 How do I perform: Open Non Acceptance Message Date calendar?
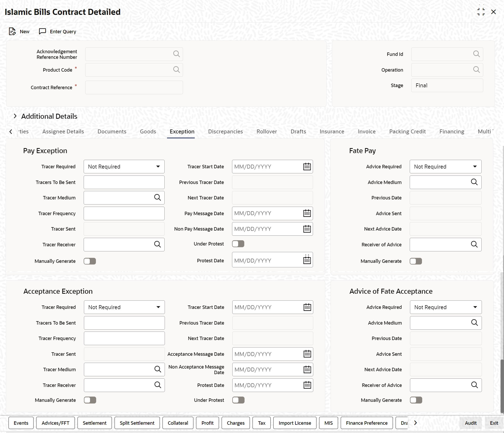click(307, 370)
